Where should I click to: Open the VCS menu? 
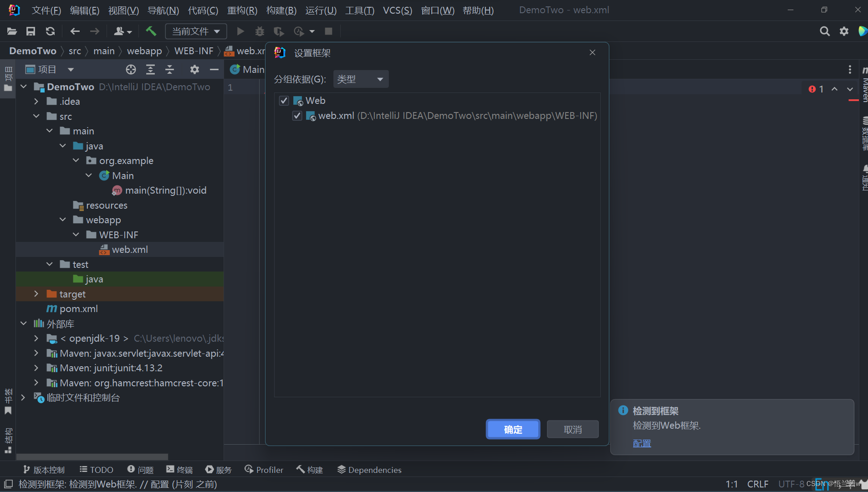click(x=398, y=10)
